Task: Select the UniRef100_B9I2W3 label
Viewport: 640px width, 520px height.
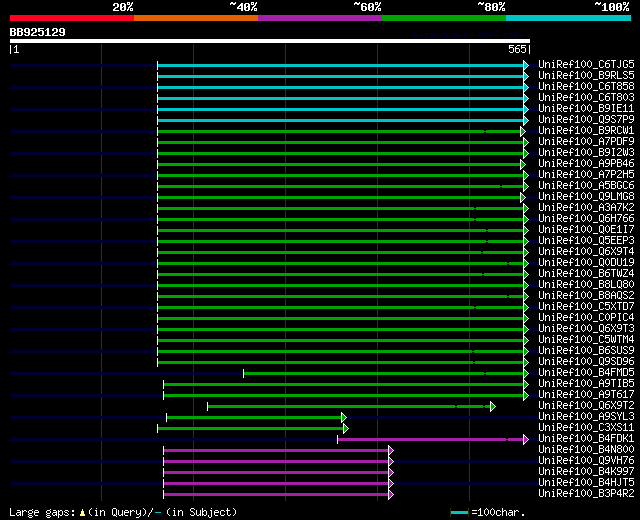Action: tap(586, 153)
